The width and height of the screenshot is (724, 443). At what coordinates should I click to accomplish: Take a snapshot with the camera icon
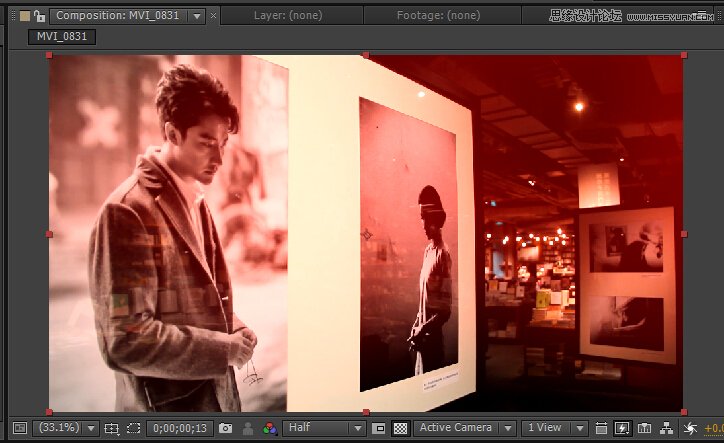225,428
